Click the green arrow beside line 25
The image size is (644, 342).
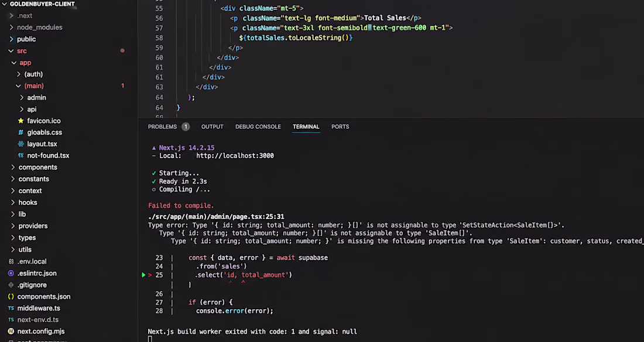point(143,275)
